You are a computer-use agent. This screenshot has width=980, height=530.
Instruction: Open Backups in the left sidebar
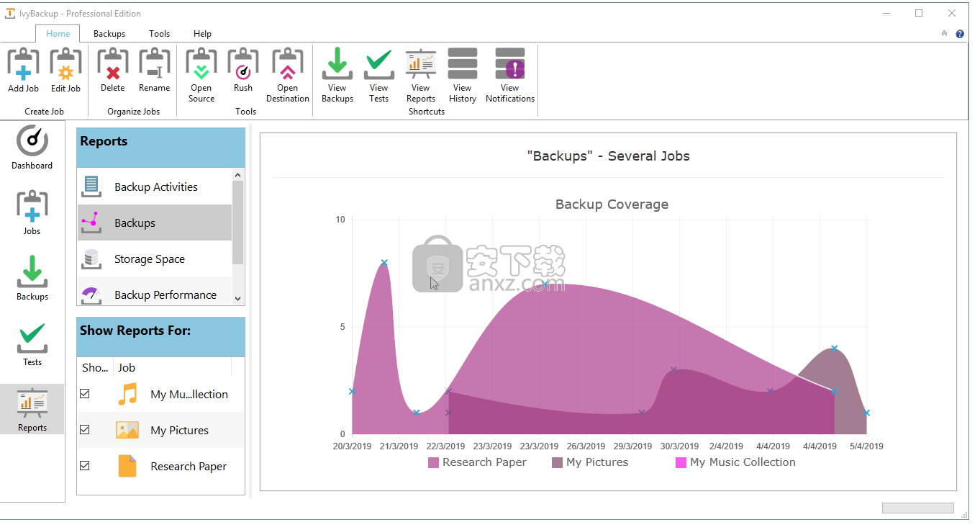(32, 279)
